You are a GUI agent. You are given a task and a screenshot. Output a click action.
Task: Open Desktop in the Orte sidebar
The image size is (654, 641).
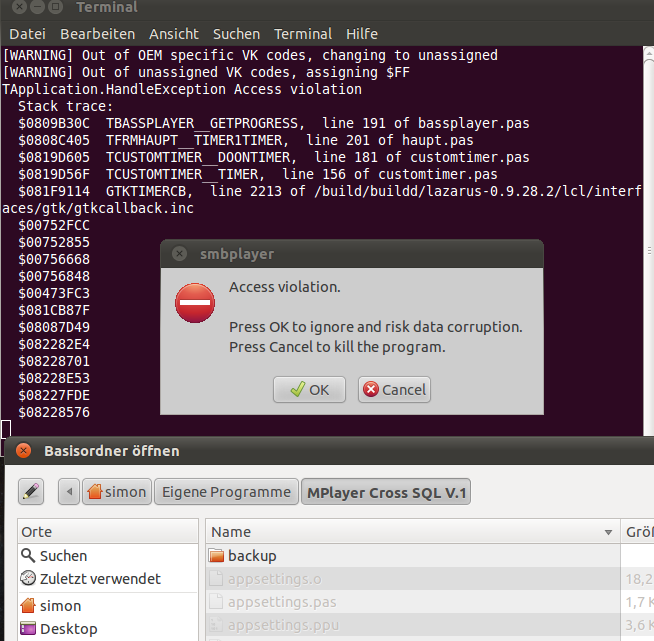tap(68, 629)
